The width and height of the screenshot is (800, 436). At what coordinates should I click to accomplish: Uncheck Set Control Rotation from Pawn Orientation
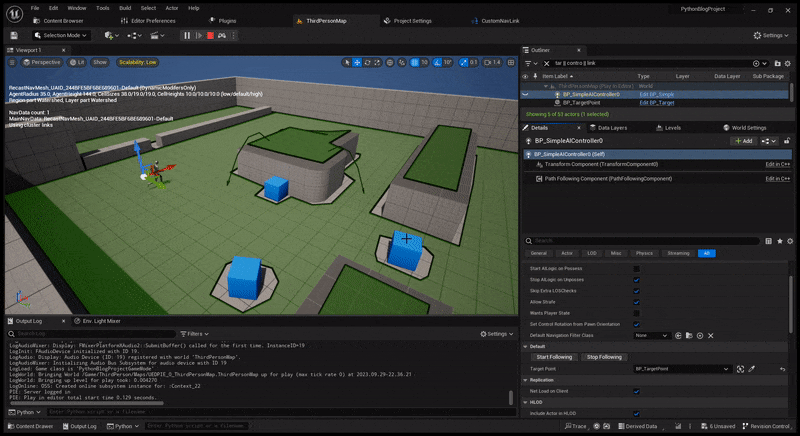(x=636, y=324)
